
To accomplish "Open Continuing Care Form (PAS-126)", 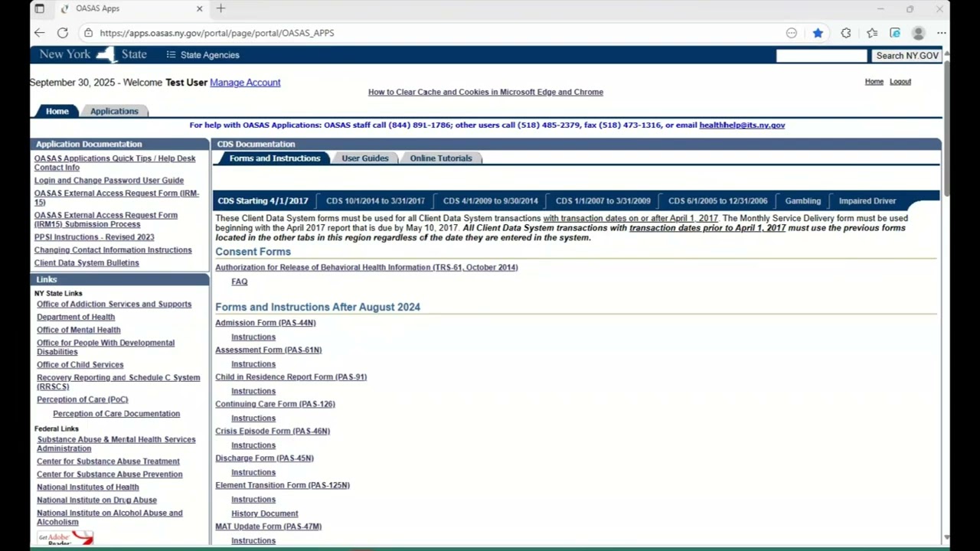I will pos(275,404).
